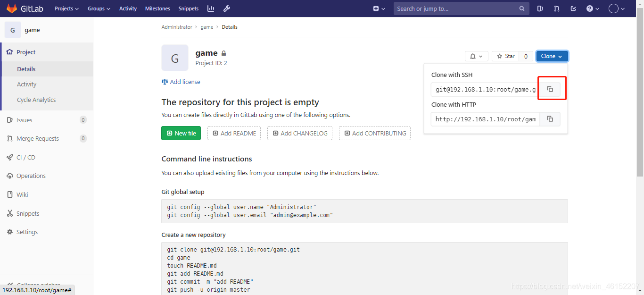
Task: Click the 'Create a new repository' heading
Action: point(193,235)
